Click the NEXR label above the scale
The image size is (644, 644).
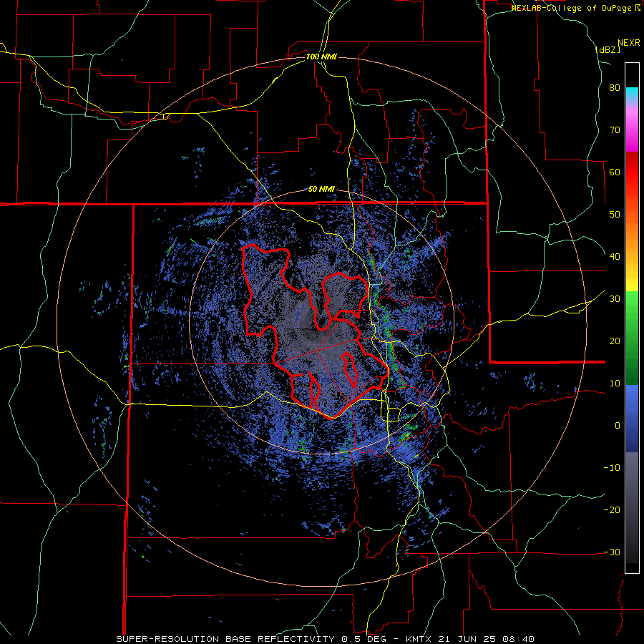coord(629,43)
